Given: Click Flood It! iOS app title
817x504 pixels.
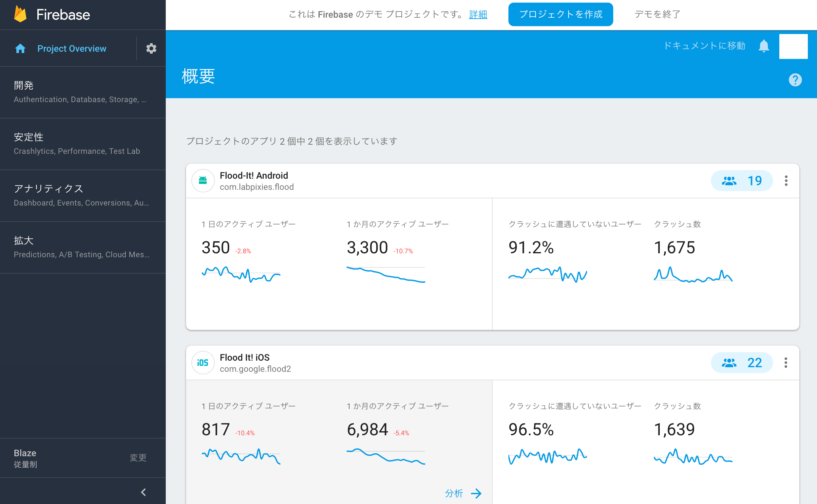Looking at the screenshot, I should tap(244, 357).
